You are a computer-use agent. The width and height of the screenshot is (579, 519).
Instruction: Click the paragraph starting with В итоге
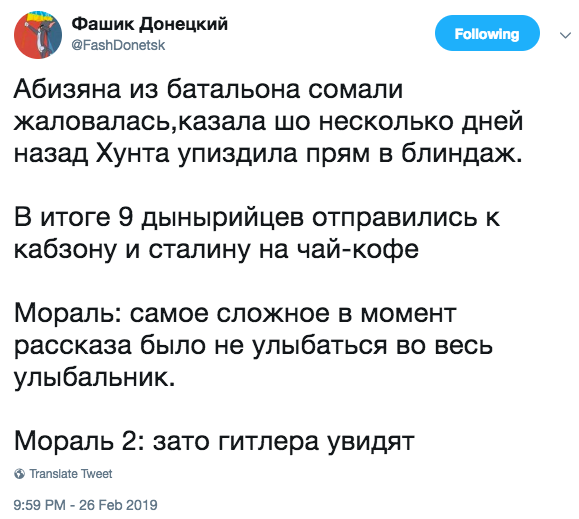257,233
